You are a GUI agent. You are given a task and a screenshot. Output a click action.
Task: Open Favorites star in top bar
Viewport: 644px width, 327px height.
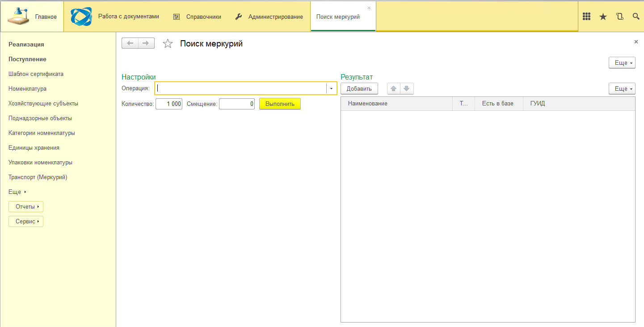pyautogui.click(x=603, y=17)
